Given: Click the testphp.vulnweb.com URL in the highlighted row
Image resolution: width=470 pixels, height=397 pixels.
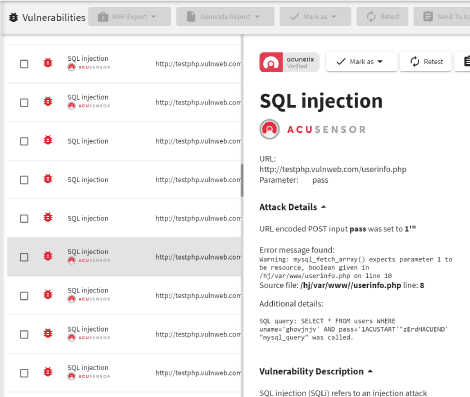Looking at the screenshot, I should 198,257.
